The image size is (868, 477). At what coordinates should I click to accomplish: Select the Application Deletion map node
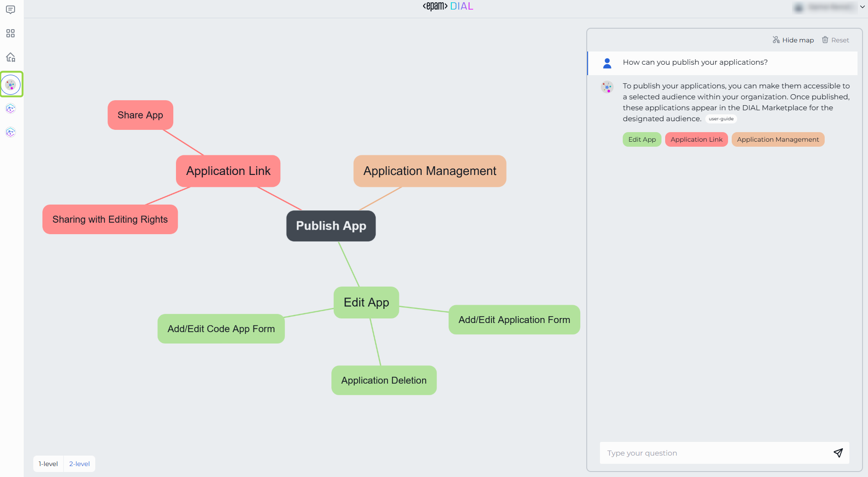point(384,380)
